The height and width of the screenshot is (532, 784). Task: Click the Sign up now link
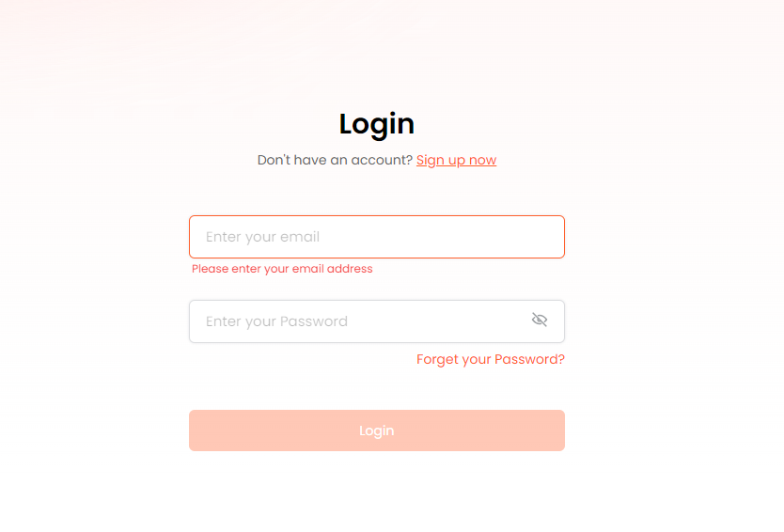click(x=456, y=160)
